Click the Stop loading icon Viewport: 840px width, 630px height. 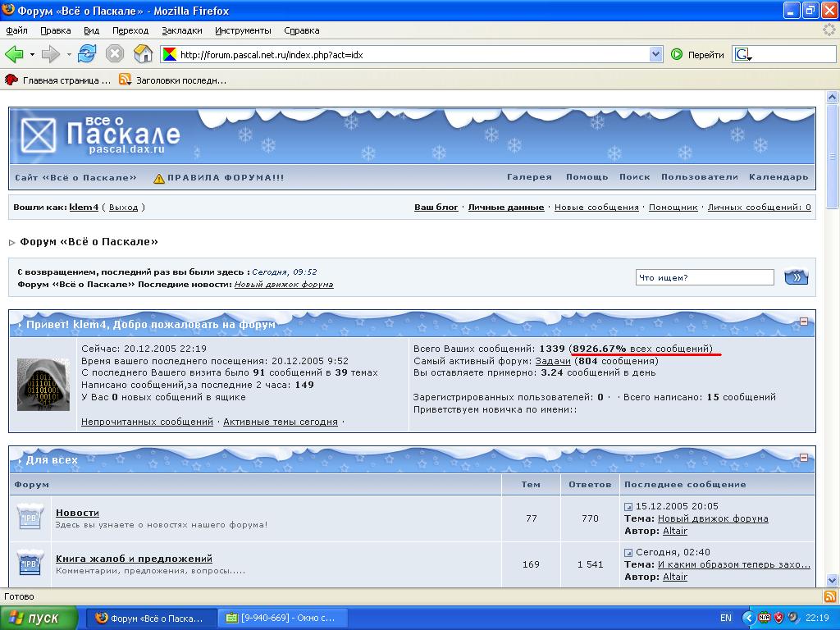point(115,54)
